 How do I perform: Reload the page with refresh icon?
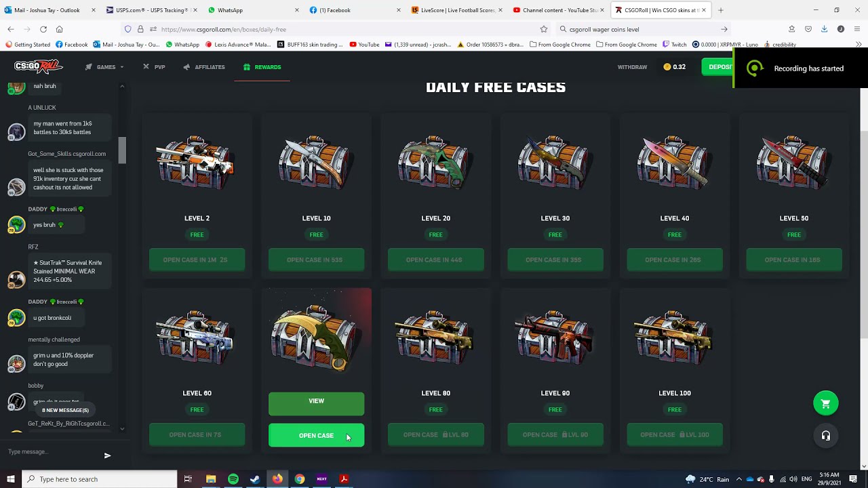[43, 29]
